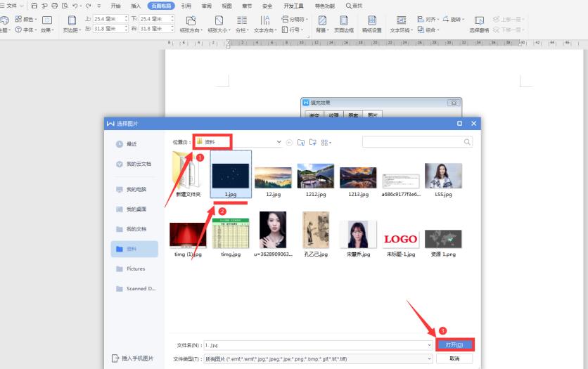The image size is (588, 369).
Task: Select the 1212.jpg thumbnail
Action: click(x=316, y=176)
